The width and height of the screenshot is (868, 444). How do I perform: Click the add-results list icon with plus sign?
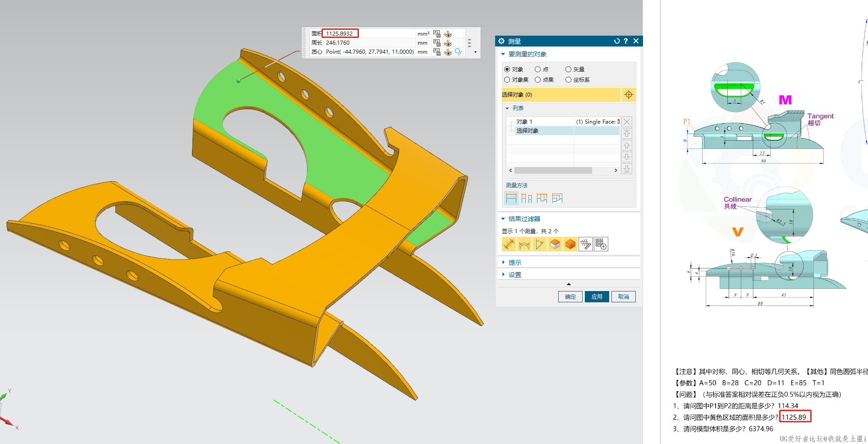coord(601,244)
